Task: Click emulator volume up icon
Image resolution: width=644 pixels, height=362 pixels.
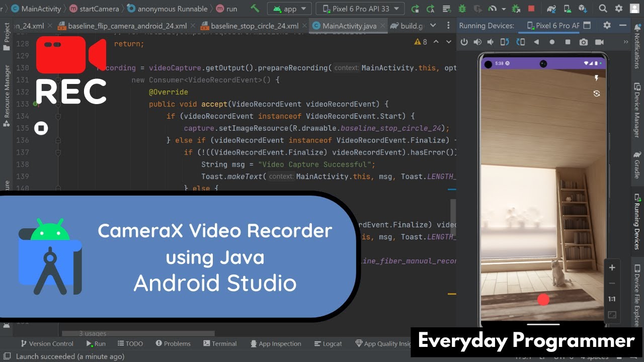Action: [477, 42]
